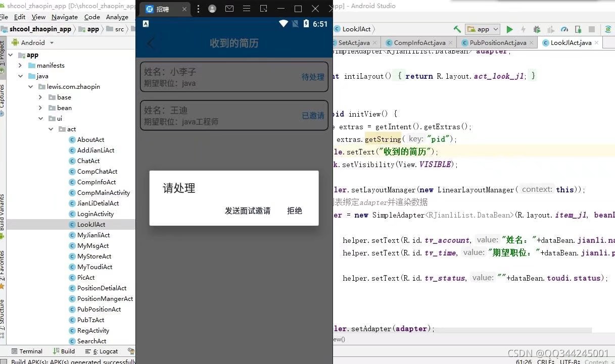Collapse the ui package arrow
Screen dimensions: 615x364
pyautogui.click(x=40, y=119)
